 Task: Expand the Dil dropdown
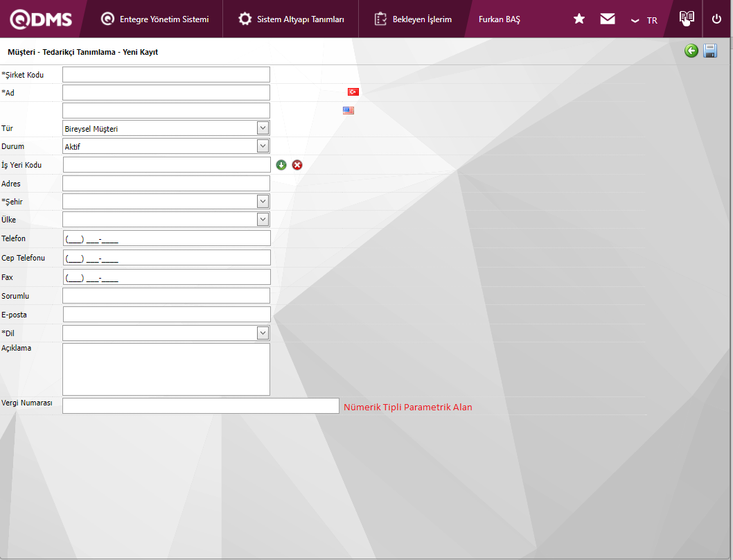(x=263, y=333)
